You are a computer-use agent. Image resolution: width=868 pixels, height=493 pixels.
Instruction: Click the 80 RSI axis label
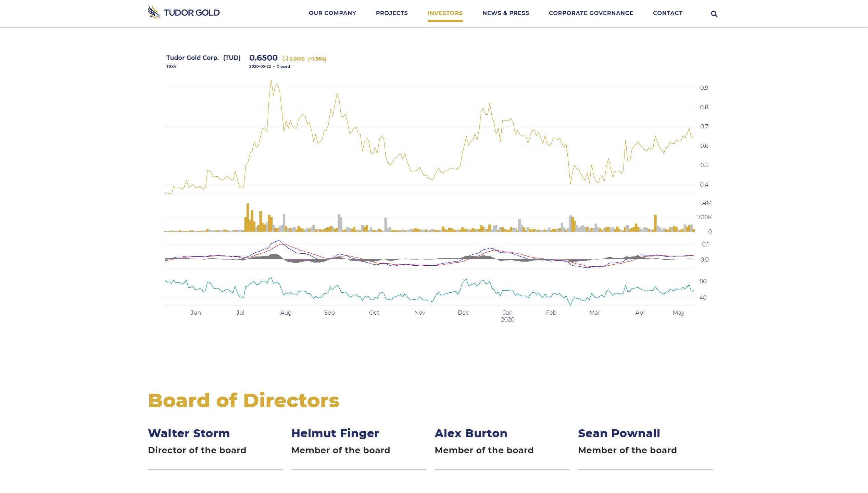(x=703, y=281)
